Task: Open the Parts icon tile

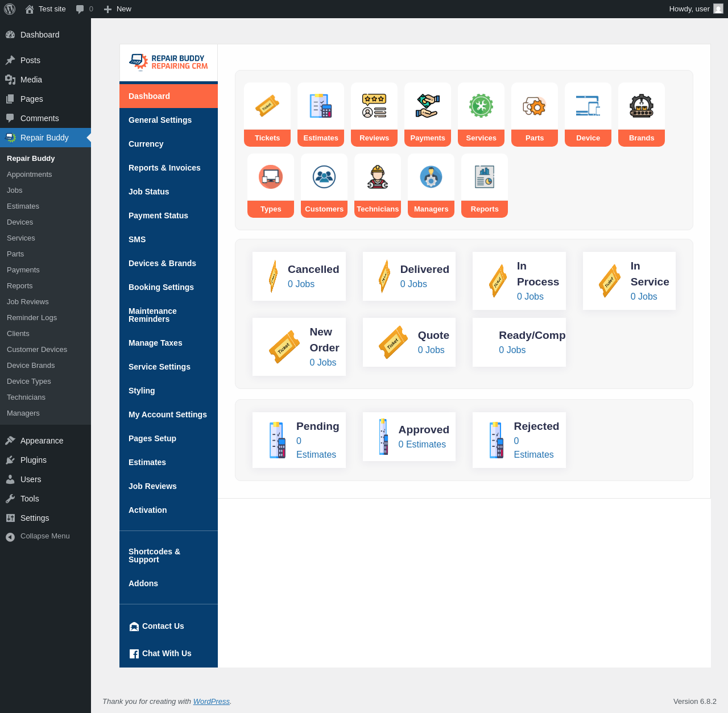Action: click(535, 114)
